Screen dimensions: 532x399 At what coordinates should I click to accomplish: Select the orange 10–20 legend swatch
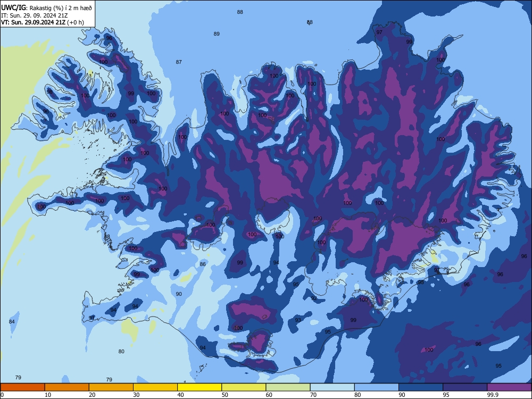(x=67, y=387)
